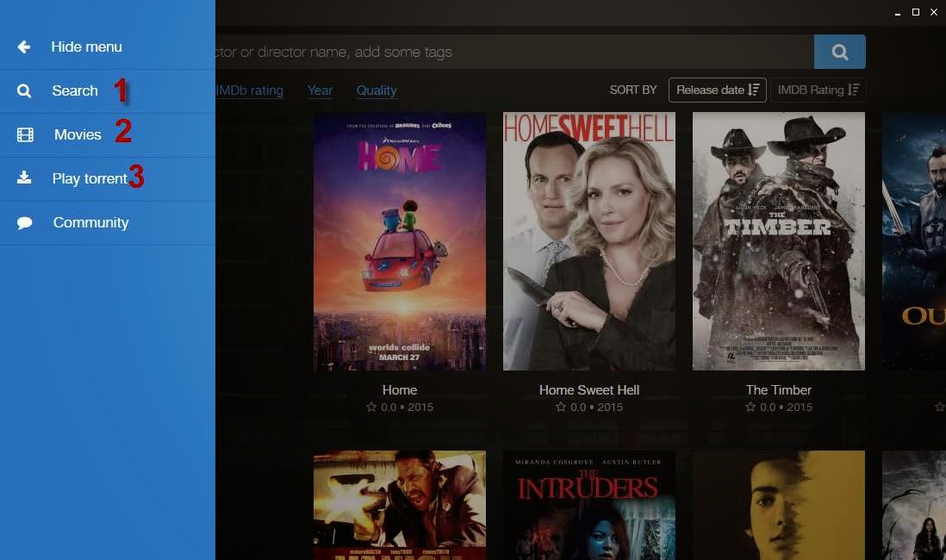946x560 pixels.
Task: Select Hide menu label in sidebar
Action: (x=86, y=47)
